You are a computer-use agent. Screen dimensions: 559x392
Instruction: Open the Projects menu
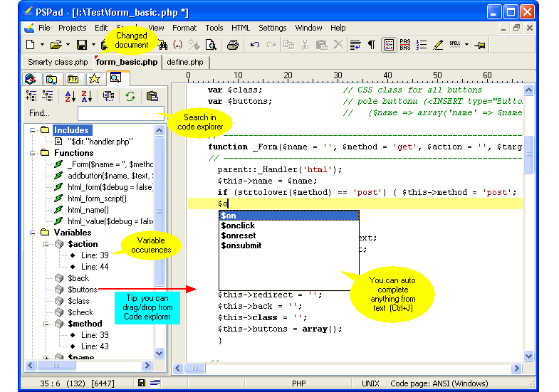point(73,28)
